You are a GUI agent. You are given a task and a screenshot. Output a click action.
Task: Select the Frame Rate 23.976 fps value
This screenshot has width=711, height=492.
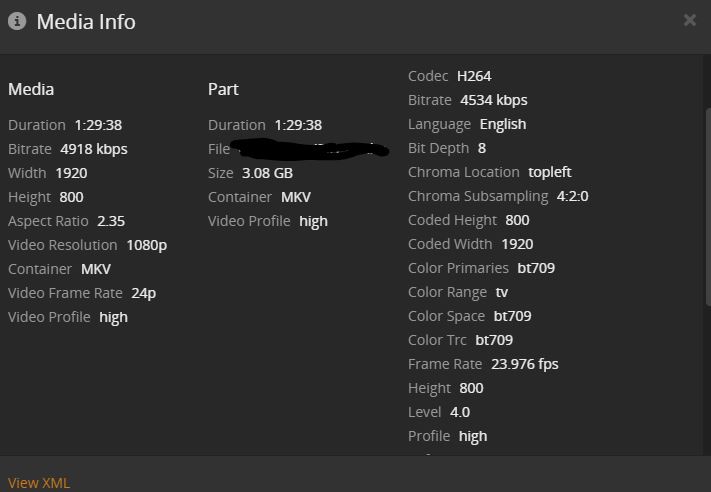click(x=525, y=364)
